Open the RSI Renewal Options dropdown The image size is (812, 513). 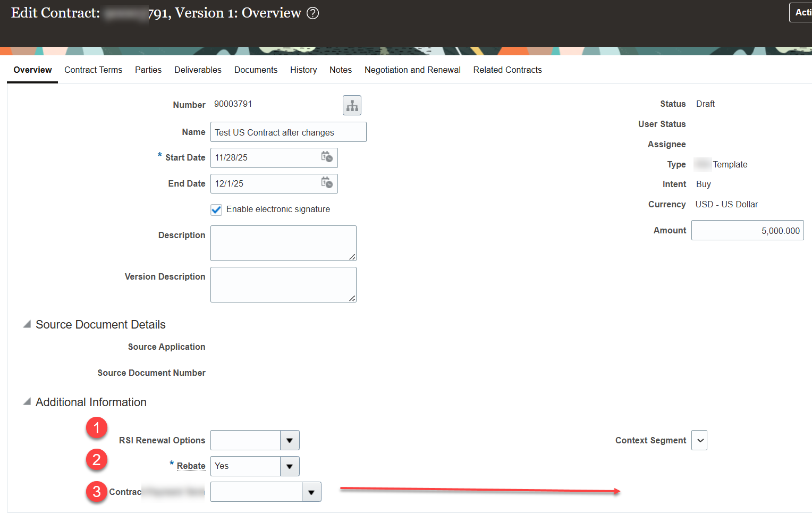click(290, 440)
